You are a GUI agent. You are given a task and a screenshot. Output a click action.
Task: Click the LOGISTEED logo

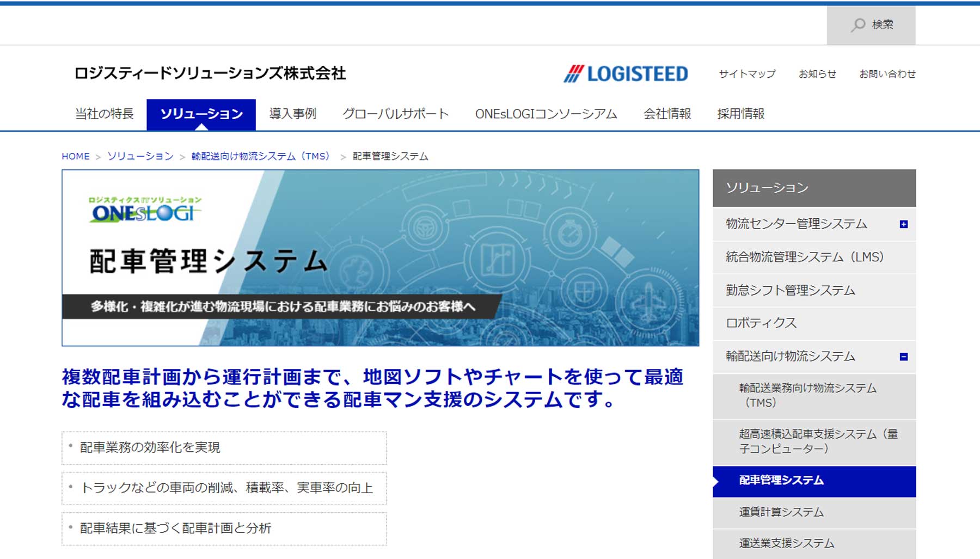[626, 74]
